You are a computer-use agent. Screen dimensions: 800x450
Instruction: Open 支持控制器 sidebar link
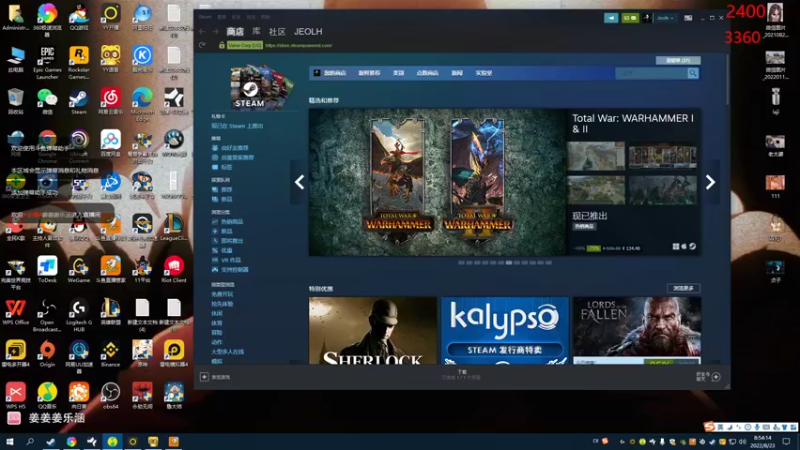235,270
